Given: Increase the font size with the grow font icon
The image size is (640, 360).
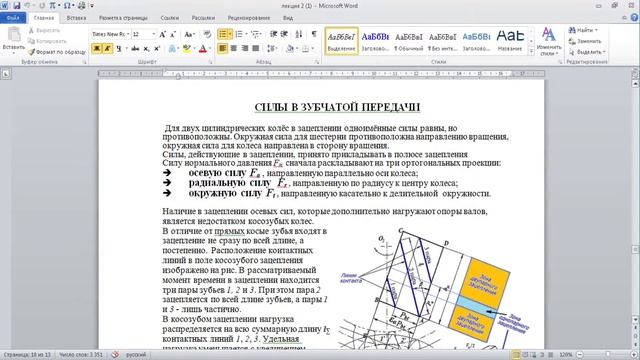Looking at the screenshot, I should 162,34.
